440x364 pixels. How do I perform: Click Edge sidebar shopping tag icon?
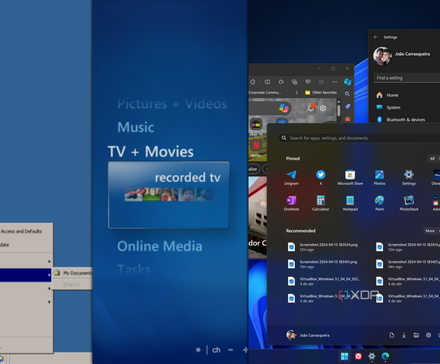[348, 106]
